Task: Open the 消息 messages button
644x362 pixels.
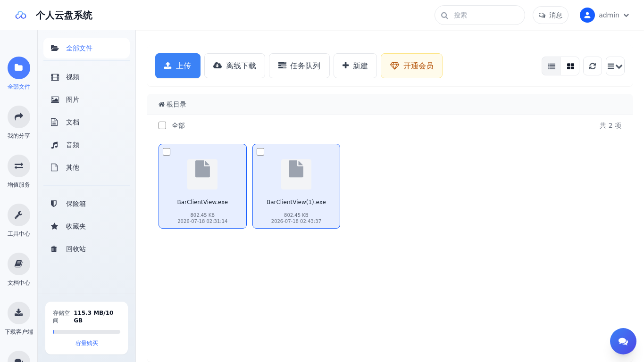Action: tap(551, 15)
